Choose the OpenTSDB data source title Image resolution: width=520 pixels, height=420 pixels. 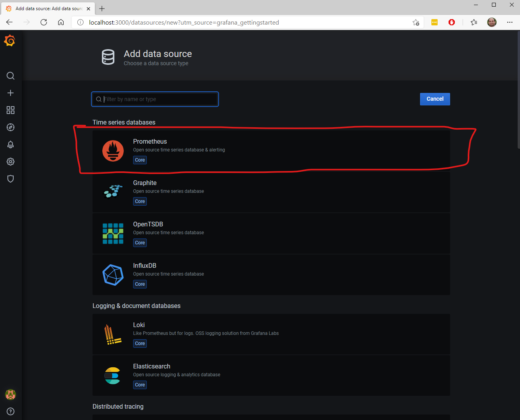[148, 224]
